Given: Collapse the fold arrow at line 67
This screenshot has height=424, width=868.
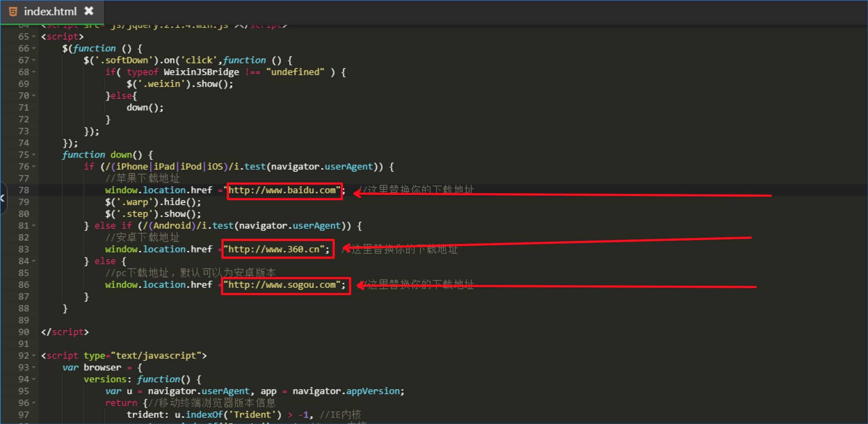Looking at the screenshot, I should (34, 60).
